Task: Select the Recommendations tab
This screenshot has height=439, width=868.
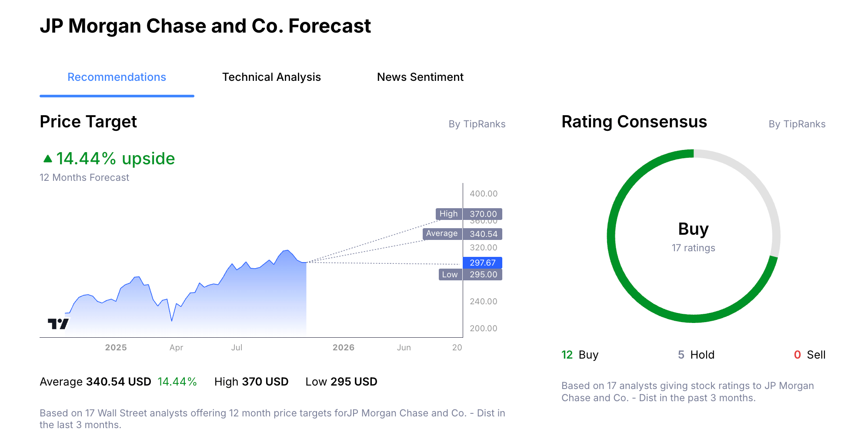Action: coord(117,77)
